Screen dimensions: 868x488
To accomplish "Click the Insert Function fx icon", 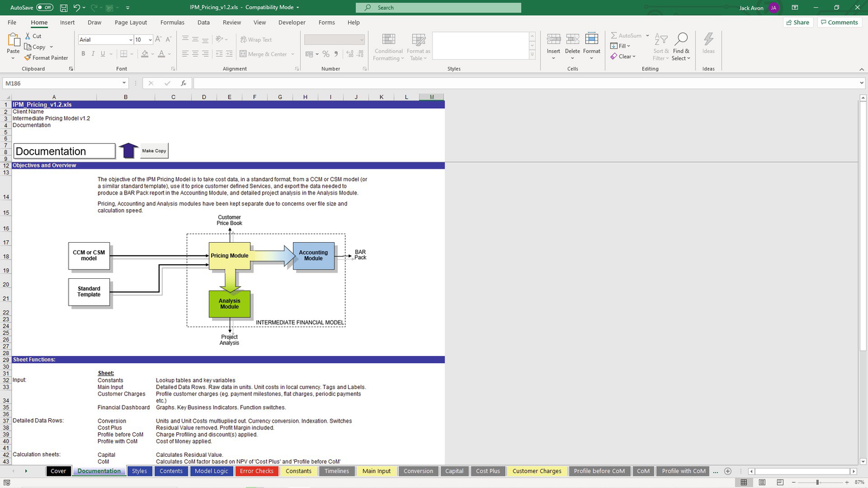I will click(184, 83).
